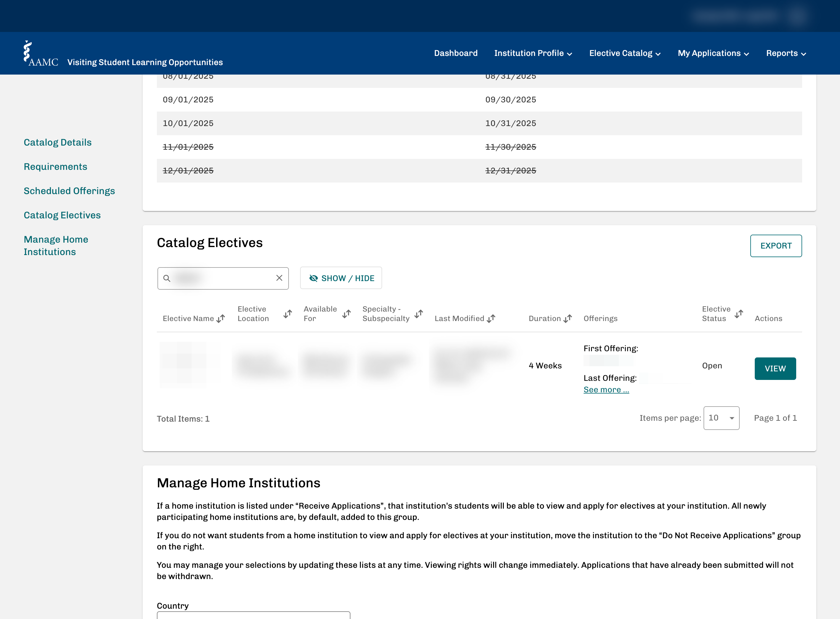840x619 pixels.
Task: Sort by Available For column
Action: pyautogui.click(x=346, y=314)
